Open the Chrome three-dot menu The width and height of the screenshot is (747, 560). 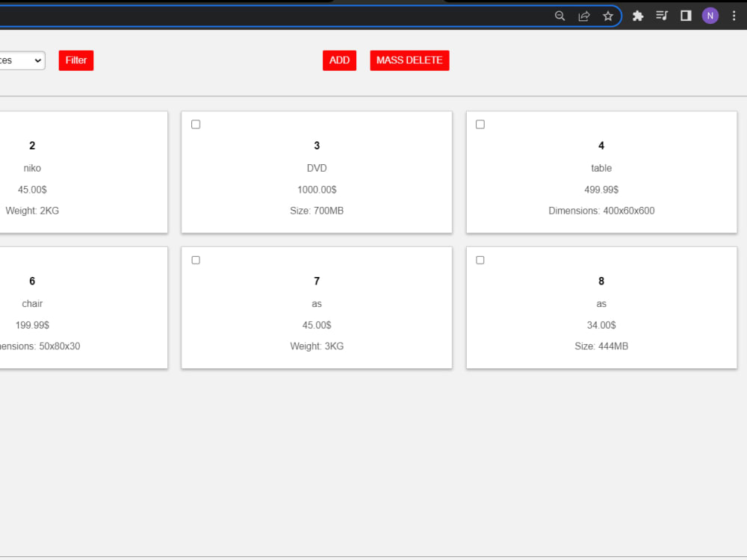(x=734, y=16)
